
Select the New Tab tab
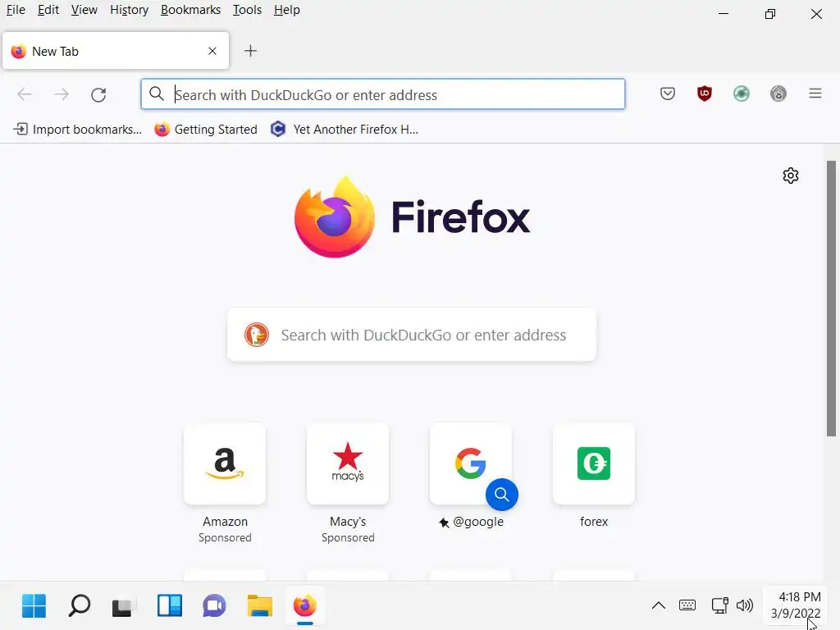pyautogui.click(x=116, y=51)
